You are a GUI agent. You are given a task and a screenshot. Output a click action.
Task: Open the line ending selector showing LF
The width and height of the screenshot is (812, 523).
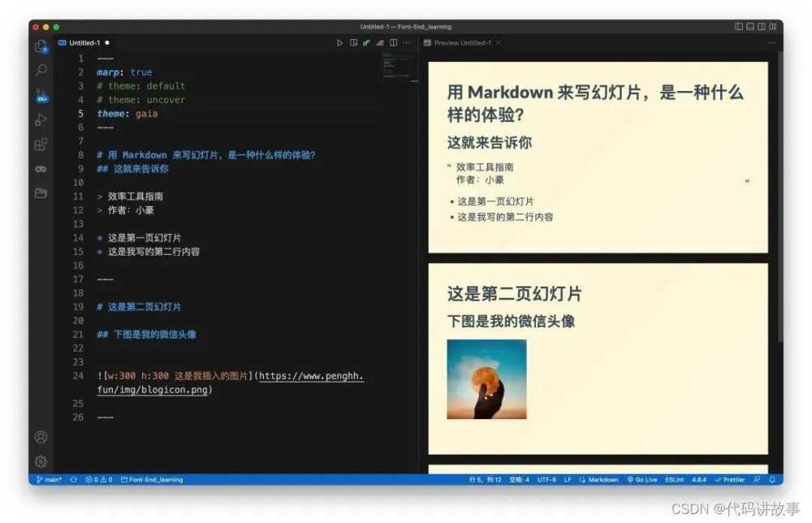[568, 479]
